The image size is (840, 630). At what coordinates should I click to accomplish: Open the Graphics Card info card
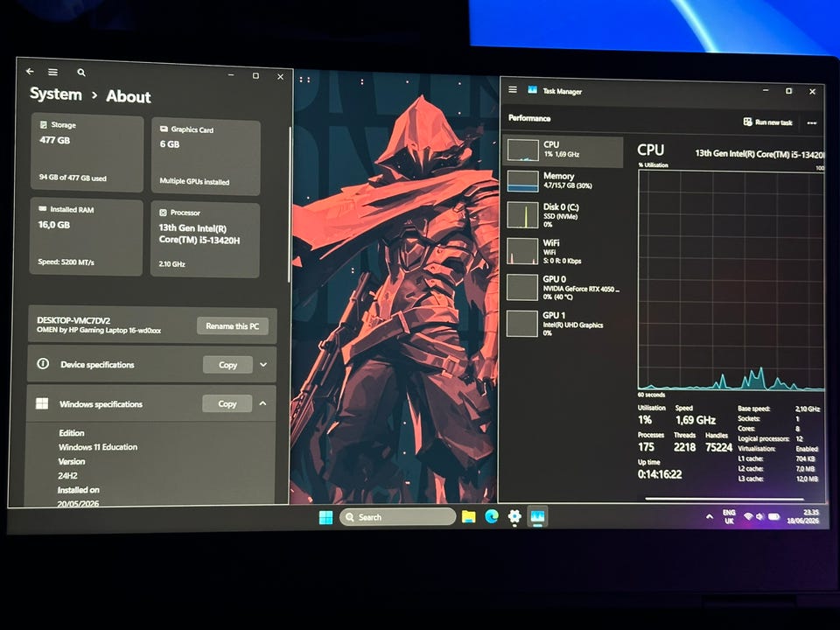point(206,157)
